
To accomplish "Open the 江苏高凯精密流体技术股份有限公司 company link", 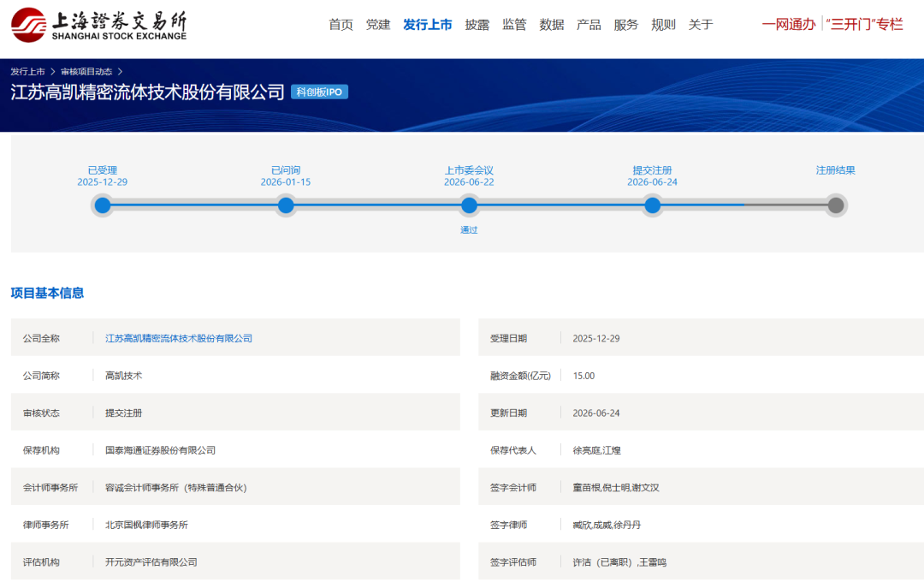I will [x=179, y=338].
